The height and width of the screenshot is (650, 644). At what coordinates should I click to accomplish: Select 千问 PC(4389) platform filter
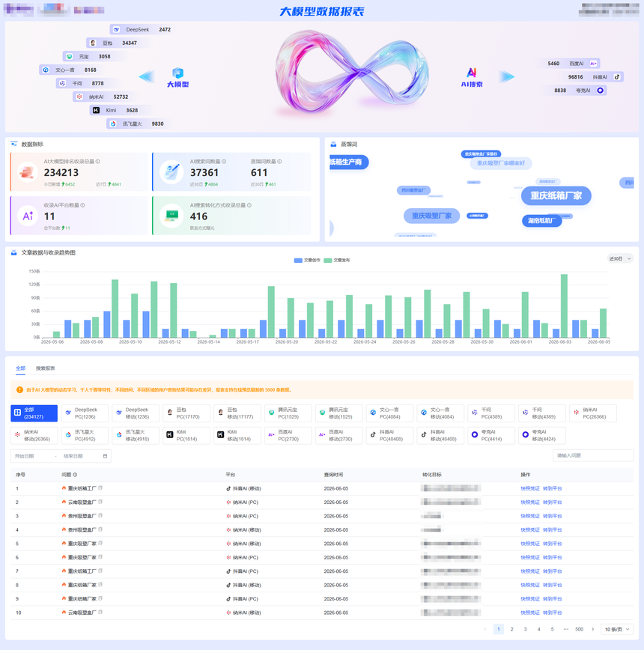(491, 413)
